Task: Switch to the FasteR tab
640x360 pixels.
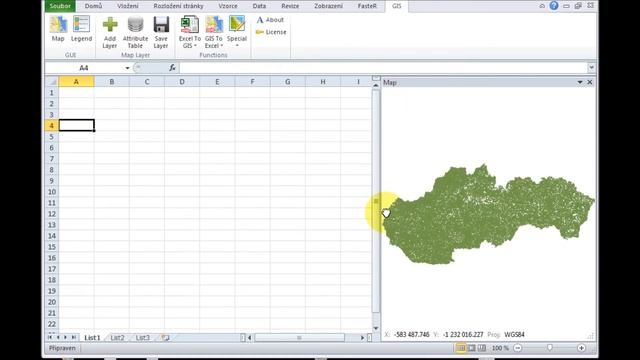Action: [367, 6]
